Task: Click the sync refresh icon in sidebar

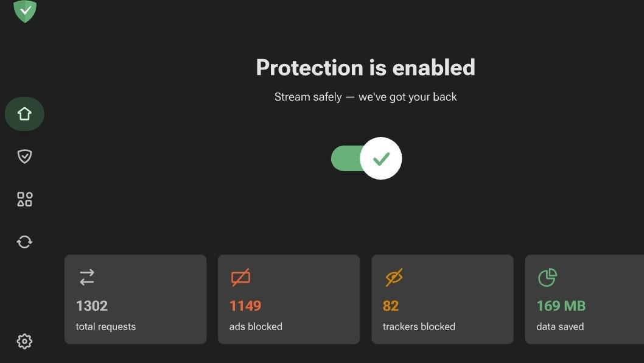Action: [24, 241]
